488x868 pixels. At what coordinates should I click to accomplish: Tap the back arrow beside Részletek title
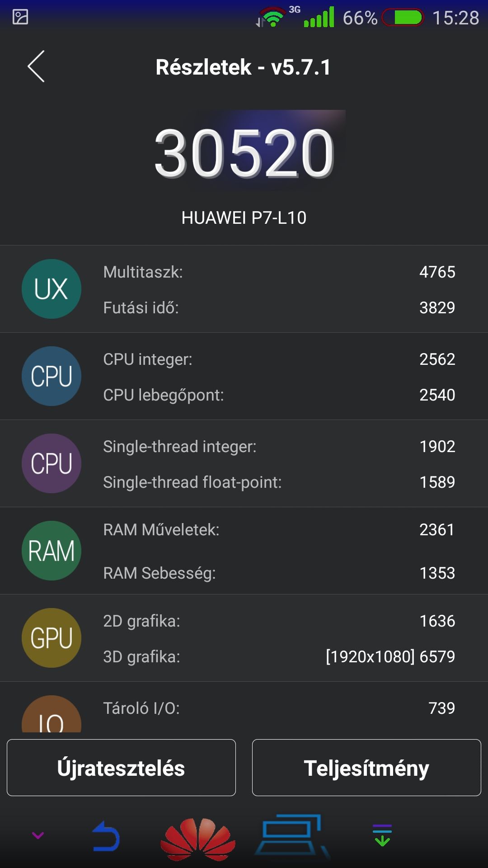click(36, 66)
